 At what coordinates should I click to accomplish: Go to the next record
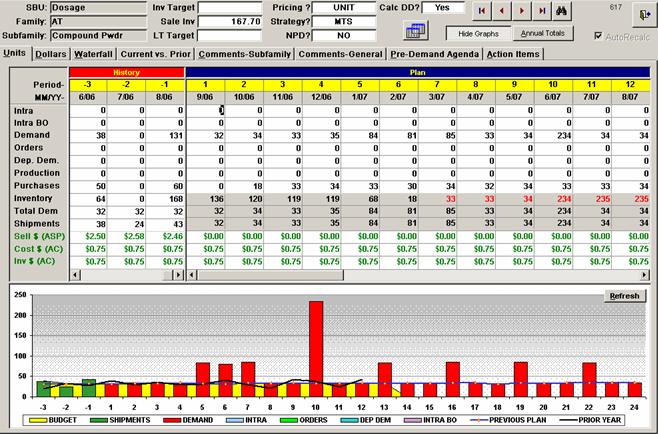point(522,11)
